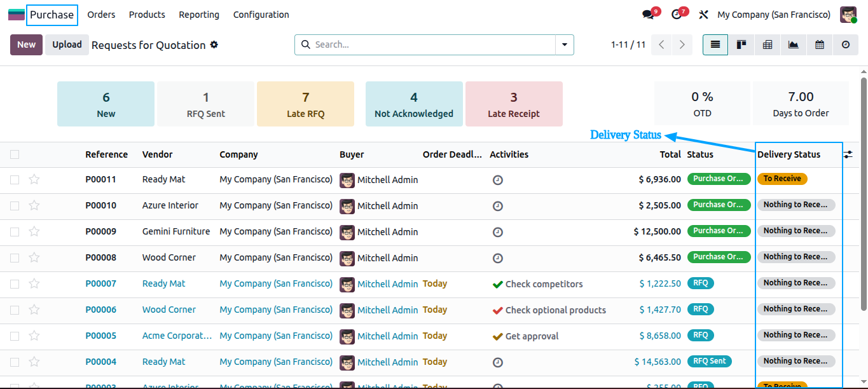The height and width of the screenshot is (389, 868).
Task: Filter by 1 RFQ Sent card
Action: pos(205,104)
